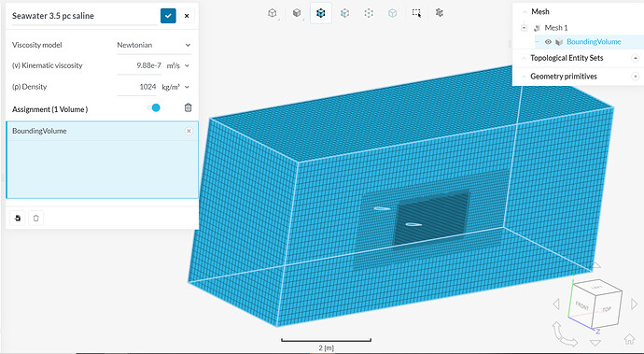This screenshot has height=354, width=644.
Task: Open the kg/m³ unit dropdown
Action: (176, 87)
